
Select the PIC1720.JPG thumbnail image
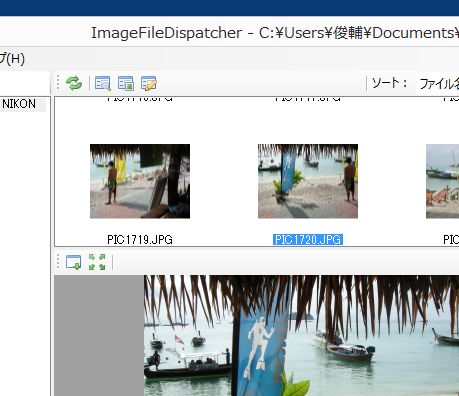[x=308, y=181]
